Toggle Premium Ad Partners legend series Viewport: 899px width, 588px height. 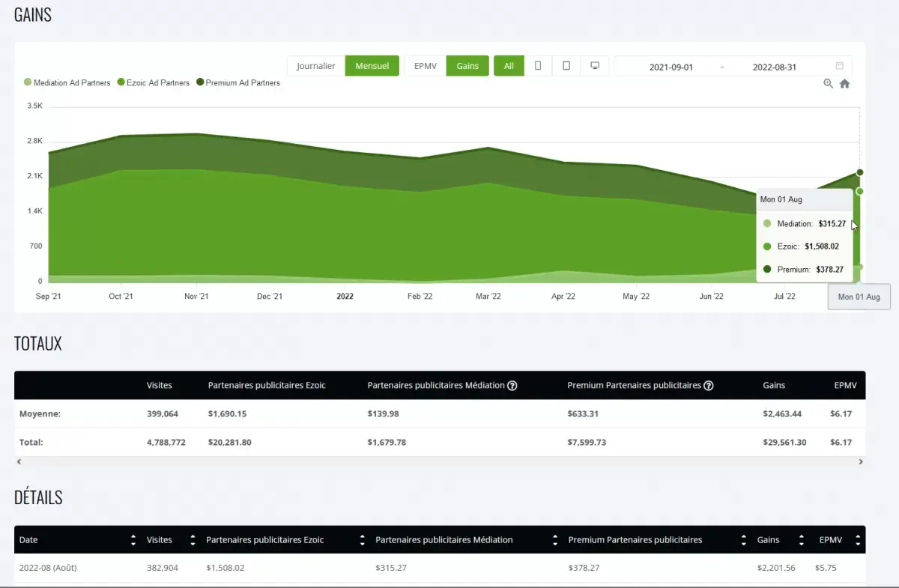pos(238,83)
